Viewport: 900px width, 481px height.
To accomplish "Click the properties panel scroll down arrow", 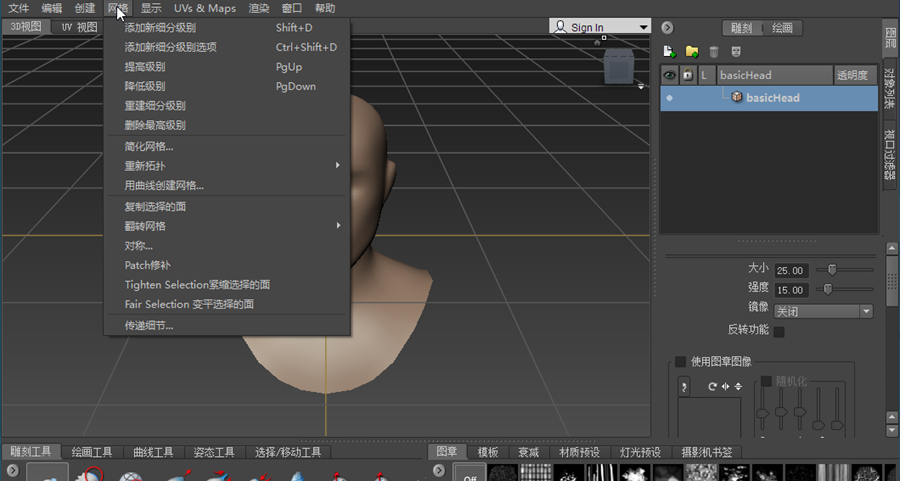I will 891,430.
